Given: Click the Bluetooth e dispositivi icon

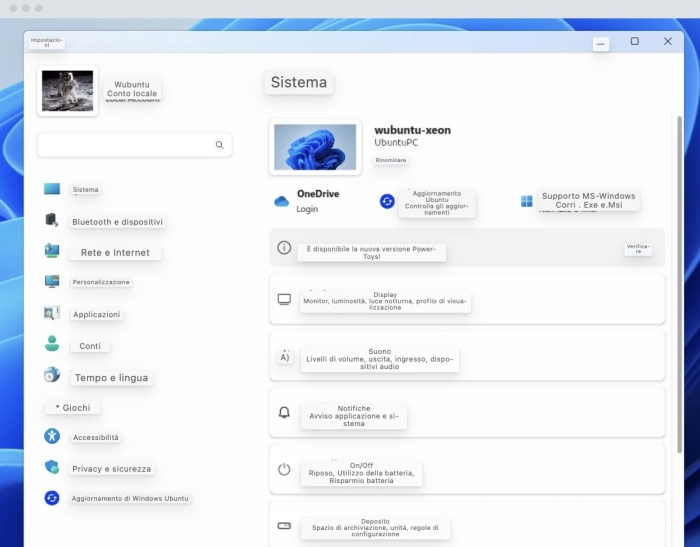Looking at the screenshot, I should [52, 220].
